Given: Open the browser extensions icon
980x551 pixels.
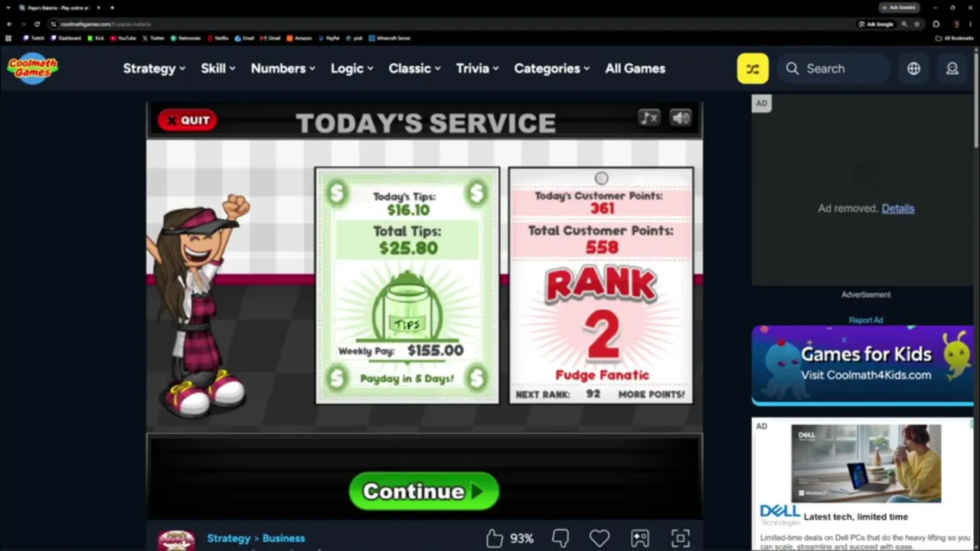Looking at the screenshot, I should [x=936, y=24].
